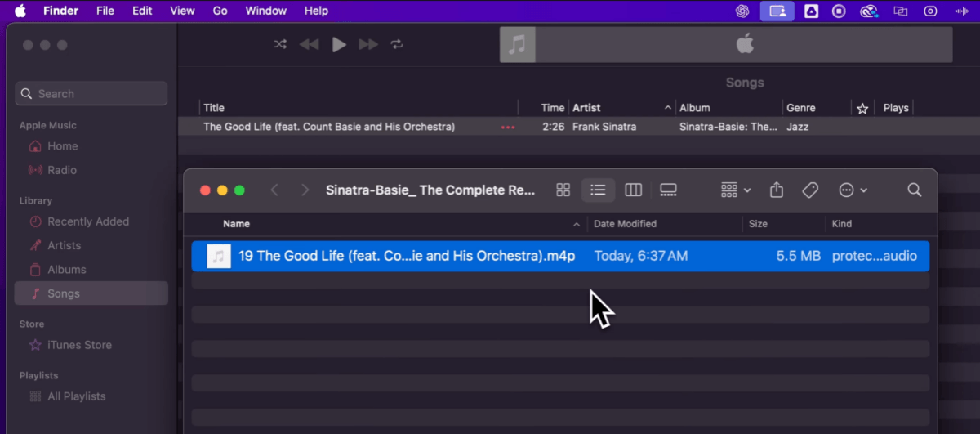The image size is (980, 434).
Task: Skip to next track in Music
Action: pos(368,44)
